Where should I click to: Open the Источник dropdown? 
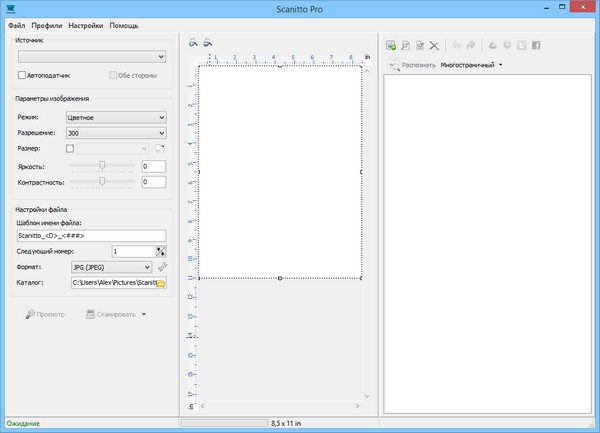coord(91,57)
